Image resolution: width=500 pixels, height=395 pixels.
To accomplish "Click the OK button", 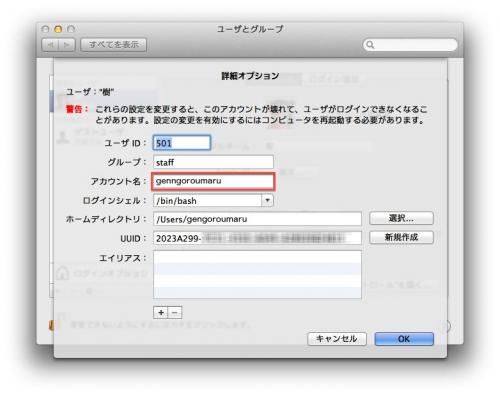I will [x=404, y=339].
